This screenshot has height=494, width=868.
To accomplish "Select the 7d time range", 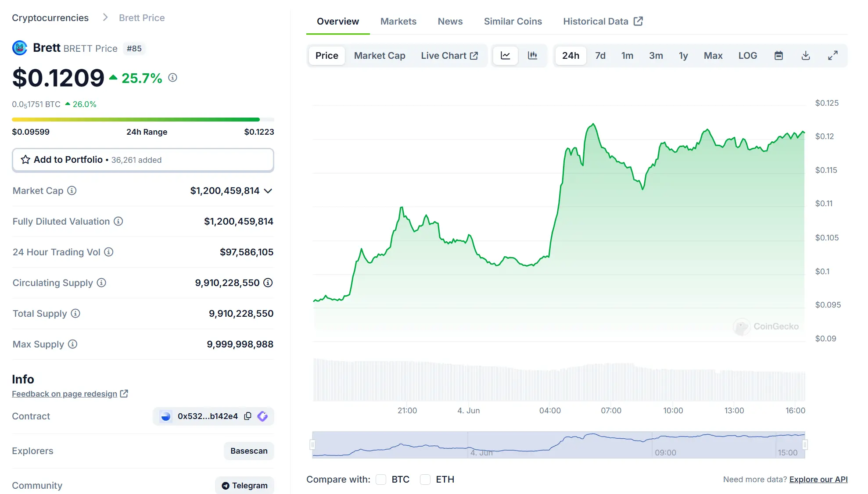I will pos(600,55).
